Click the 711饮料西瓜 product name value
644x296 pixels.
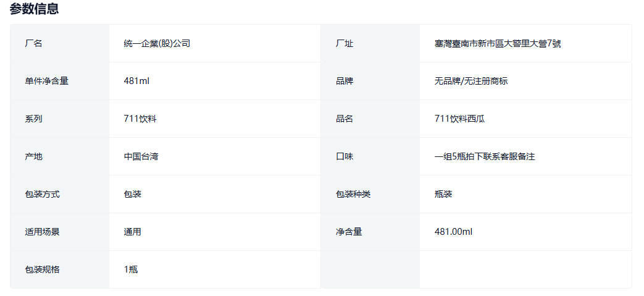click(x=459, y=119)
